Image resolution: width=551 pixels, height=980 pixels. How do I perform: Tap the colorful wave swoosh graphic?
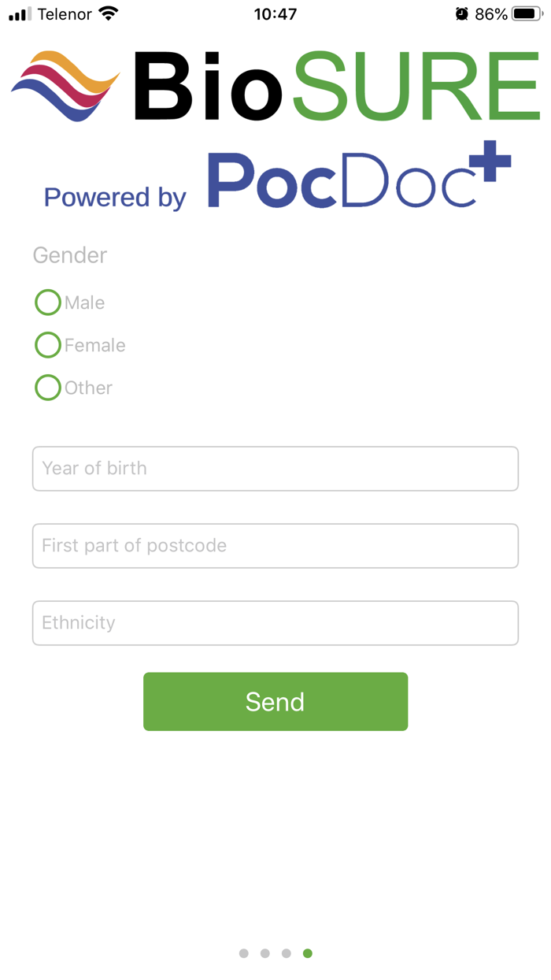[65, 84]
